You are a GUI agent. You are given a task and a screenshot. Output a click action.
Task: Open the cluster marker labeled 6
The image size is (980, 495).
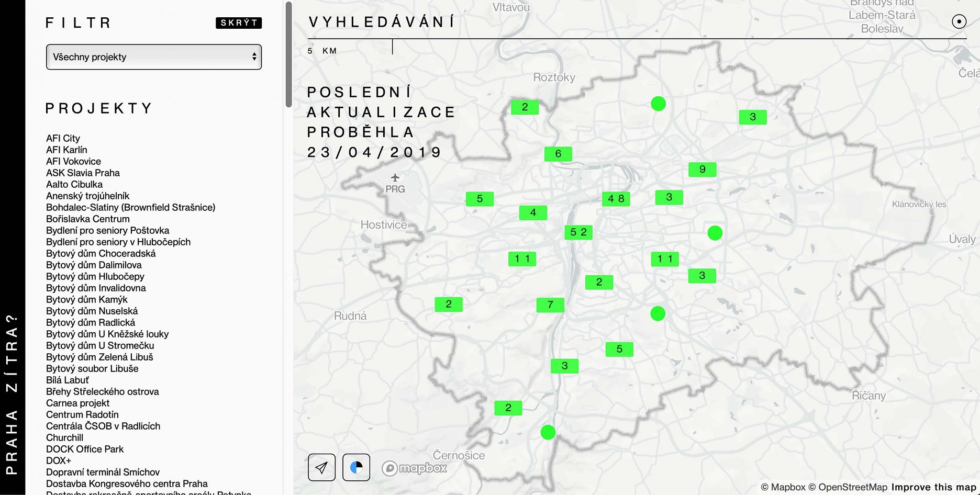558,154
